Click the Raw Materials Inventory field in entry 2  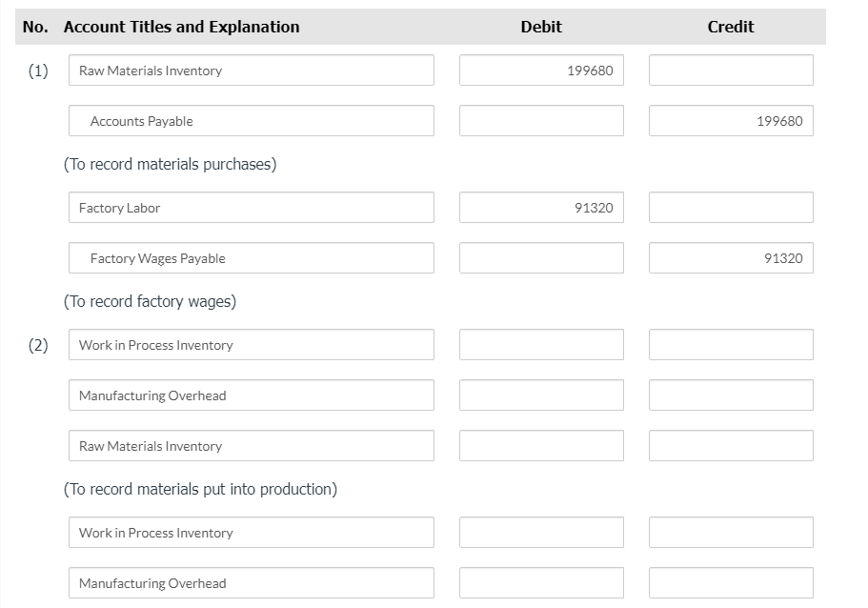coord(251,445)
